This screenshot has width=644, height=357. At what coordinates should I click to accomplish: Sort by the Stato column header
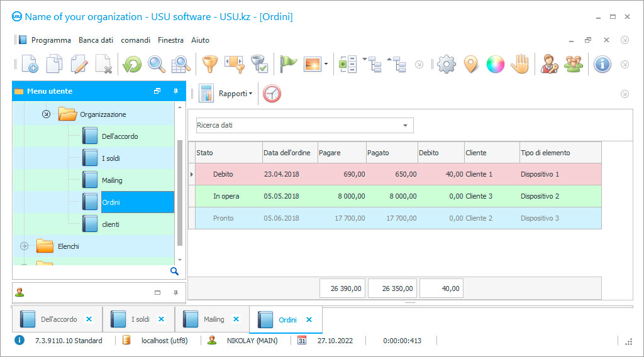click(229, 153)
